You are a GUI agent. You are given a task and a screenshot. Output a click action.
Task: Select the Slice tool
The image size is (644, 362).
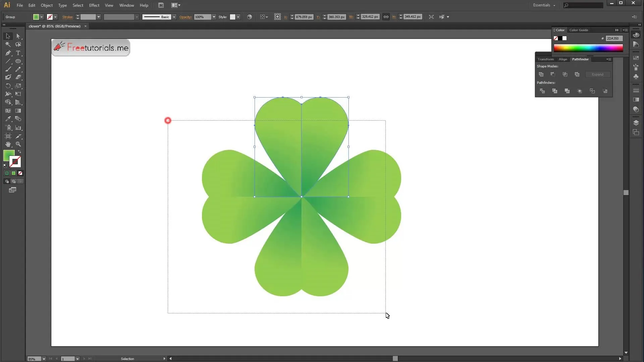[18, 136]
